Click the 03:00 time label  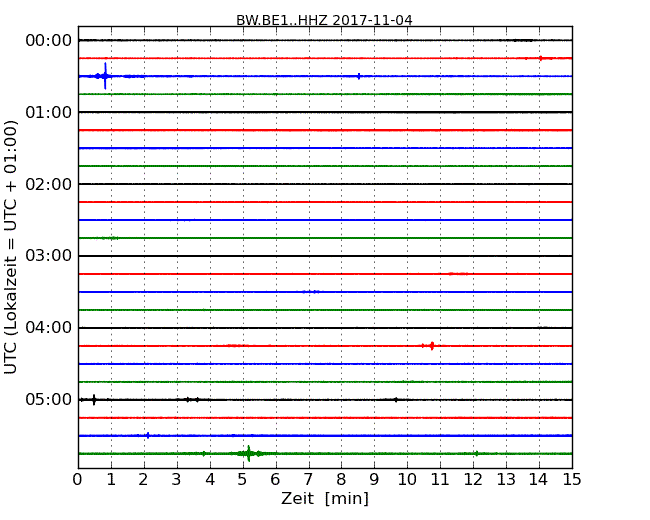click(49, 256)
